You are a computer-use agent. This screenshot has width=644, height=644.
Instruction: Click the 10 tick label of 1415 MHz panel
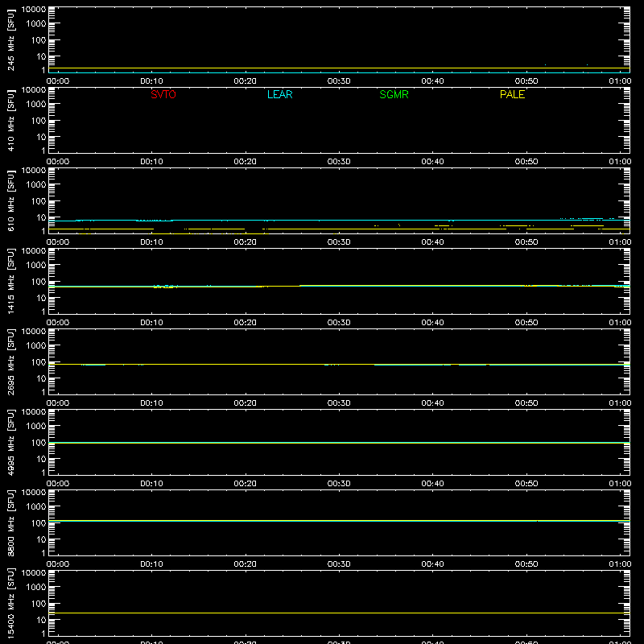point(42,298)
